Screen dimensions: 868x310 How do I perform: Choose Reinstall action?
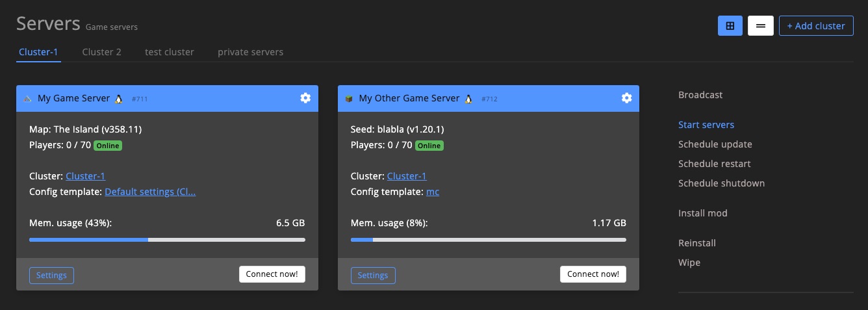point(697,243)
